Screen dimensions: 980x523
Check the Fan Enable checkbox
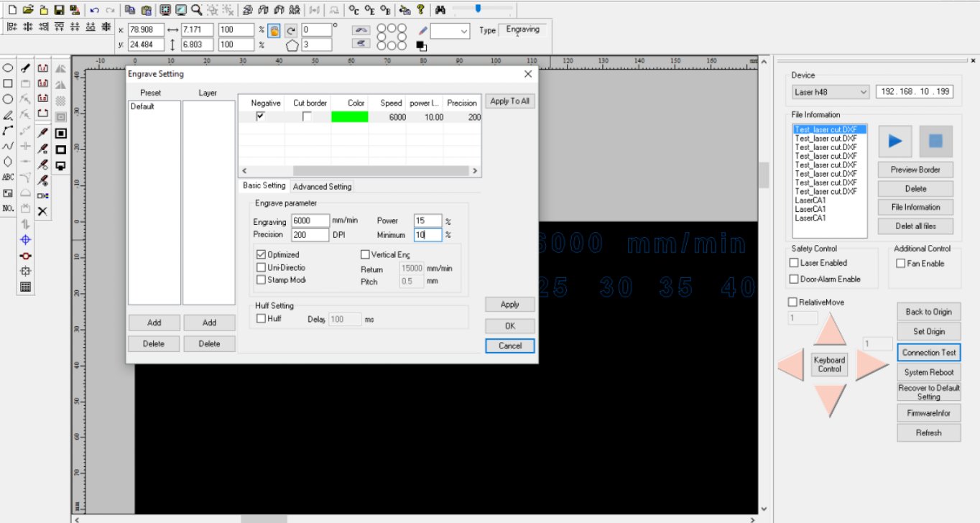(901, 263)
